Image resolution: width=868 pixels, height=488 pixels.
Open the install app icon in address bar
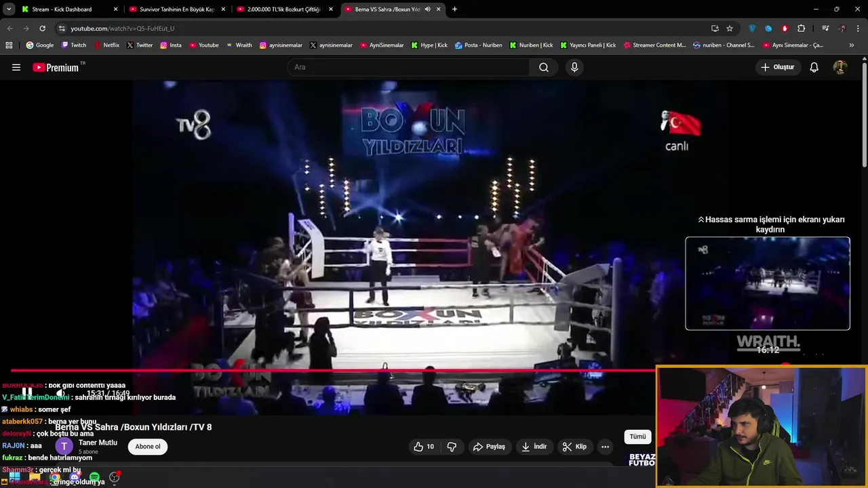715,28
